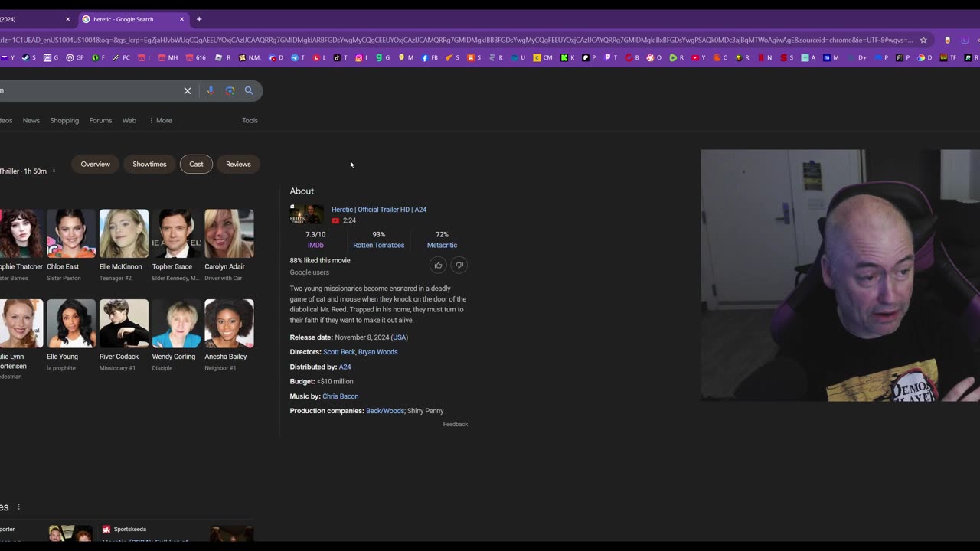This screenshot has height=551, width=980.
Task: Like the movie with thumbs up
Action: (438, 265)
